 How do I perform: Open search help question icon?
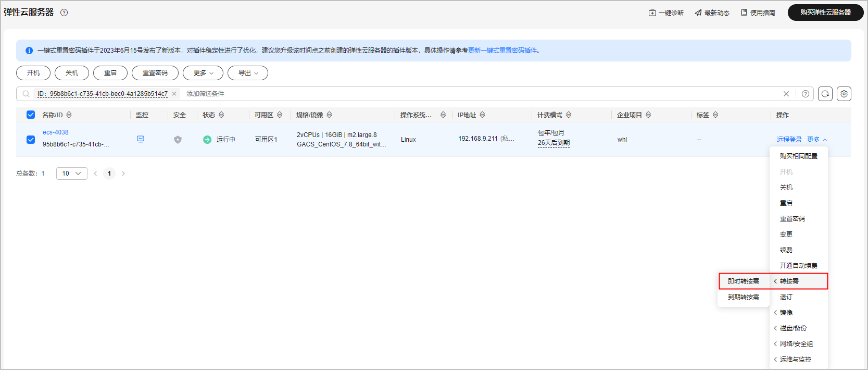point(806,94)
